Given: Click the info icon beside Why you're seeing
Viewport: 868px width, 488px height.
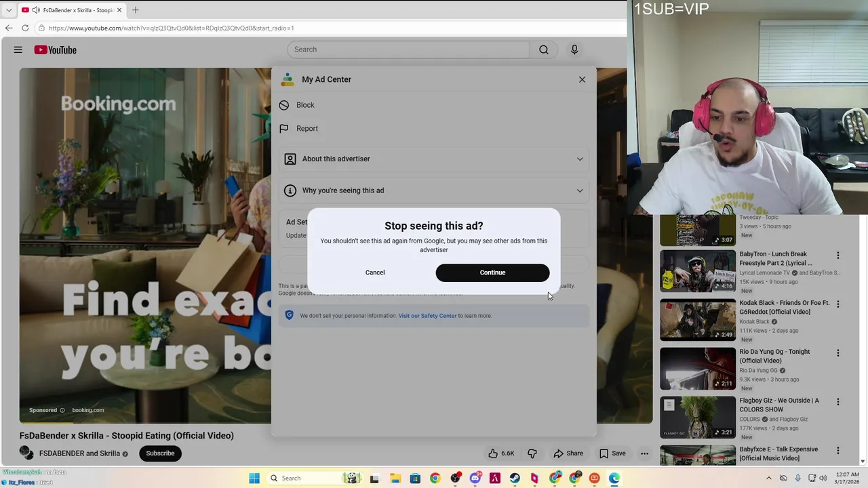Looking at the screenshot, I should point(290,190).
